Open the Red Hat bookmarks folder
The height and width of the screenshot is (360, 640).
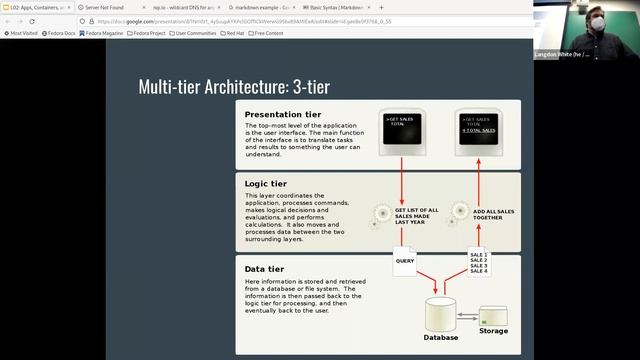click(x=232, y=33)
